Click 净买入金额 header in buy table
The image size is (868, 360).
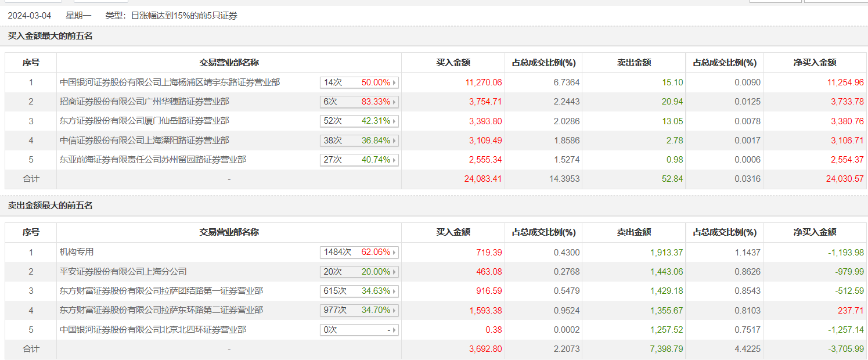(815, 63)
